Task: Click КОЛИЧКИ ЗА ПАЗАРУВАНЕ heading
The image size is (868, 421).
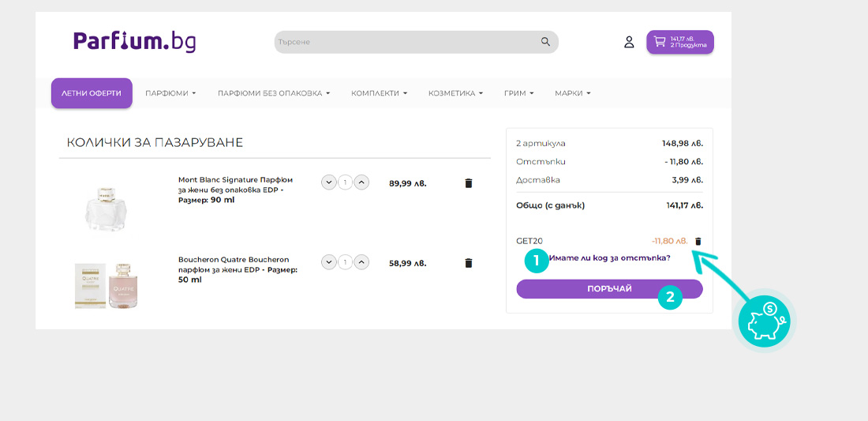Action: pyautogui.click(x=155, y=142)
